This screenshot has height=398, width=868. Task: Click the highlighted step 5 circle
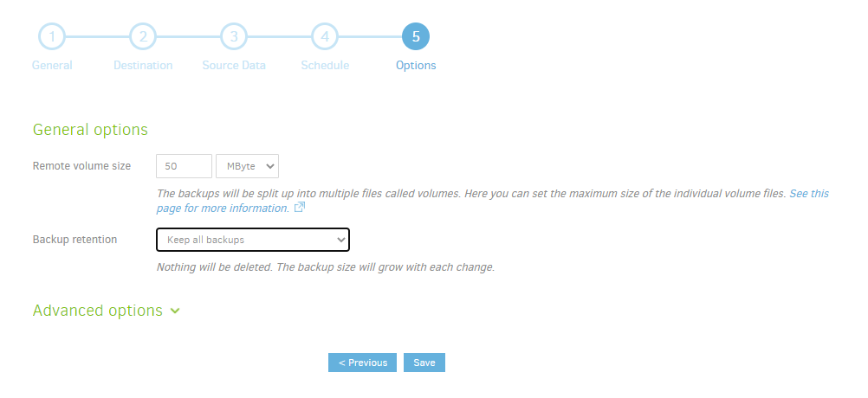point(416,37)
